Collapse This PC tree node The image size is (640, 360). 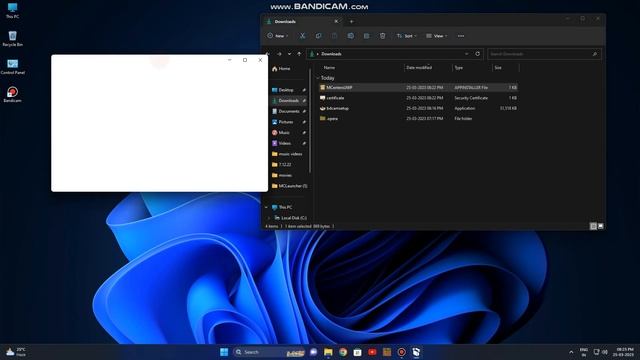pos(267,207)
